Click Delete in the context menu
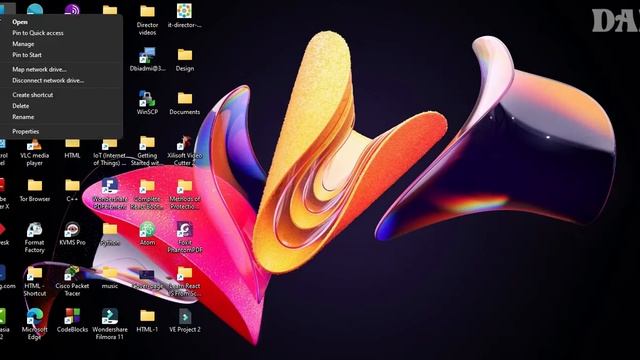The width and height of the screenshot is (640, 360). (x=20, y=106)
